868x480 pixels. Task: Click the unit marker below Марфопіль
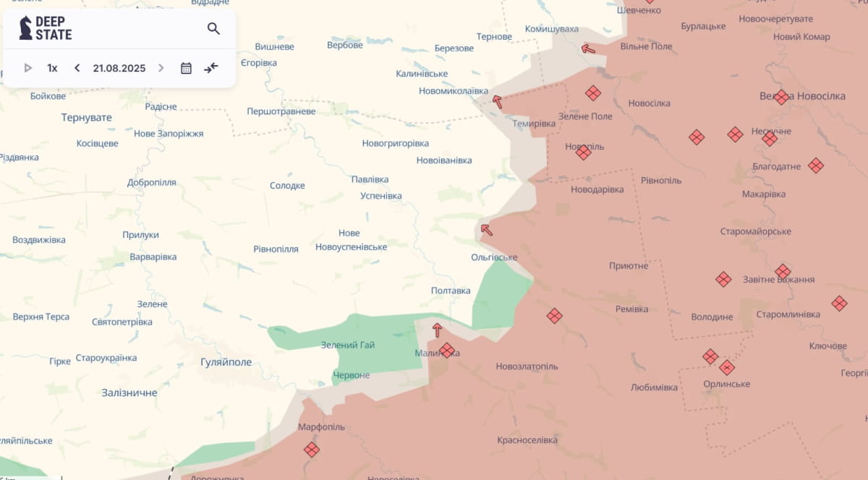coord(312,450)
